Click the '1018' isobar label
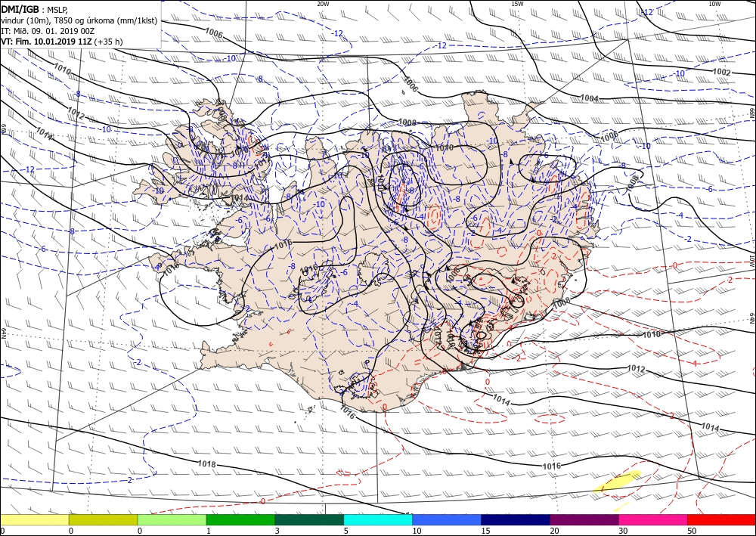Viewport: 756px width, 536px height. [x=207, y=464]
